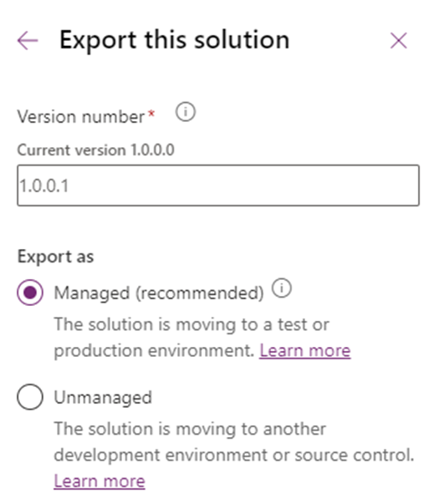The height and width of the screenshot is (504, 434).
Task: Close the Export this solution panel
Action: (398, 40)
